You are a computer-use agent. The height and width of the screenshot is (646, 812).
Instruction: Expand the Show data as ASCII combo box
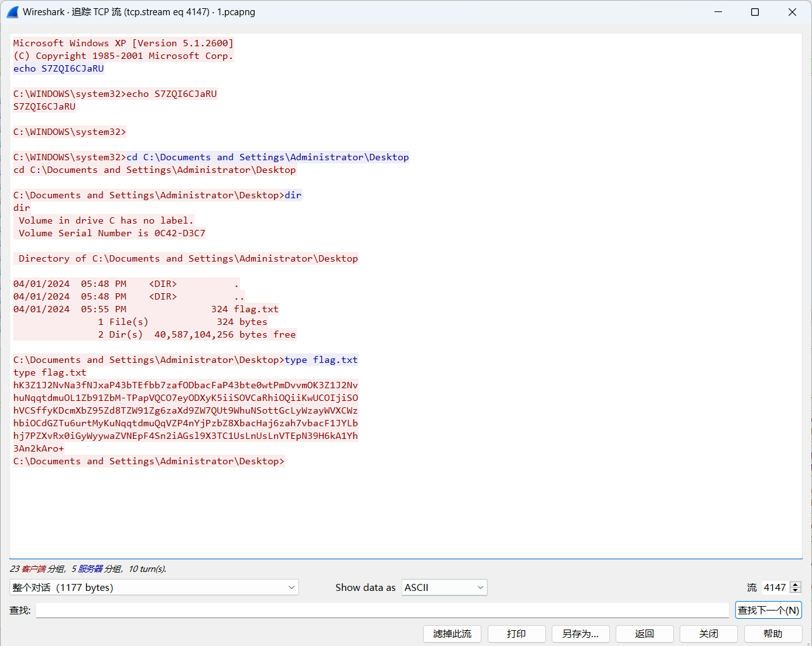444,588
